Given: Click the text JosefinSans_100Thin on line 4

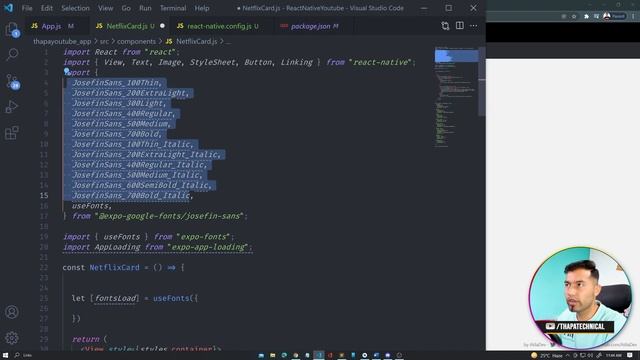Looking at the screenshot, I should [115, 83].
